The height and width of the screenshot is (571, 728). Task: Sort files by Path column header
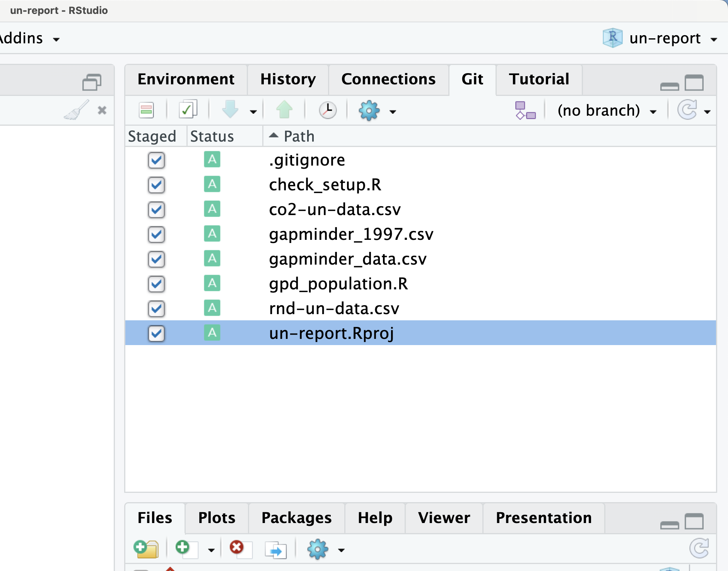[299, 136]
